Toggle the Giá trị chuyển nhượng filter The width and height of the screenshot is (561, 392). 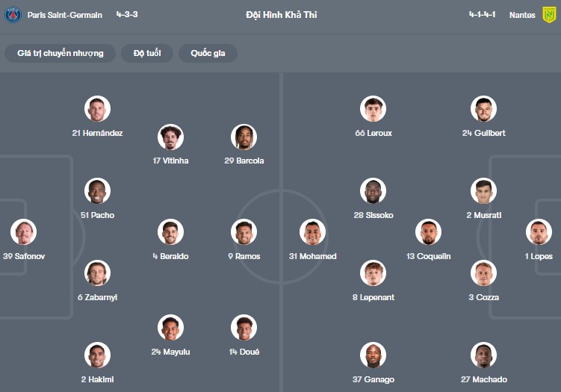coord(61,53)
